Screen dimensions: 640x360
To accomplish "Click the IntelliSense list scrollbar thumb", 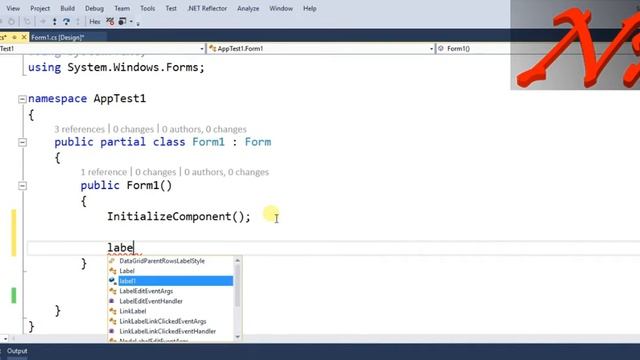I will pyautogui.click(x=238, y=285).
